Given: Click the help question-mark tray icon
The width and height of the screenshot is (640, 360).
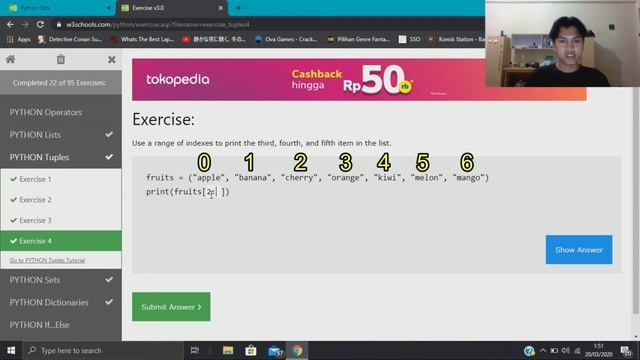Looking at the screenshot, I should click(529, 351).
